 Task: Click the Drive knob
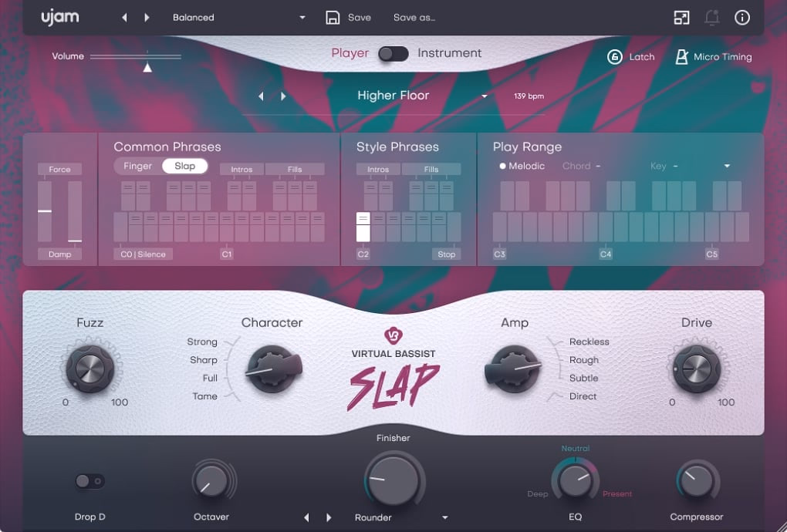[x=697, y=369]
